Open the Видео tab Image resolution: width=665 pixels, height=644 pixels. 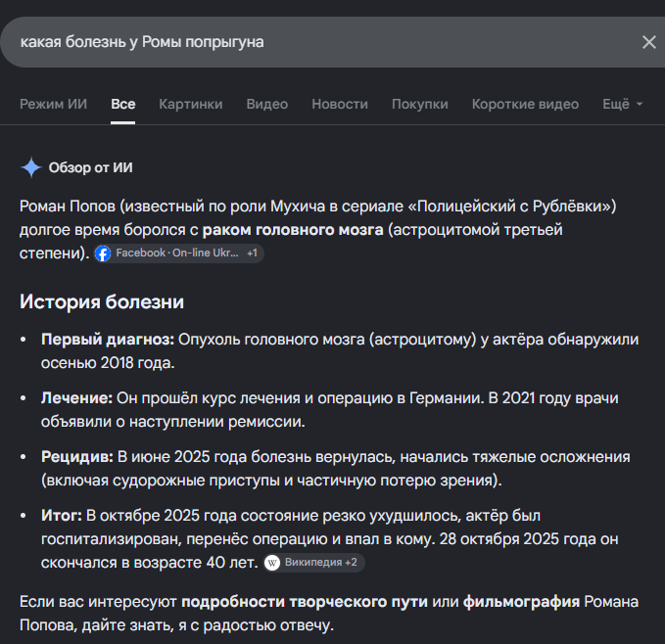267,104
